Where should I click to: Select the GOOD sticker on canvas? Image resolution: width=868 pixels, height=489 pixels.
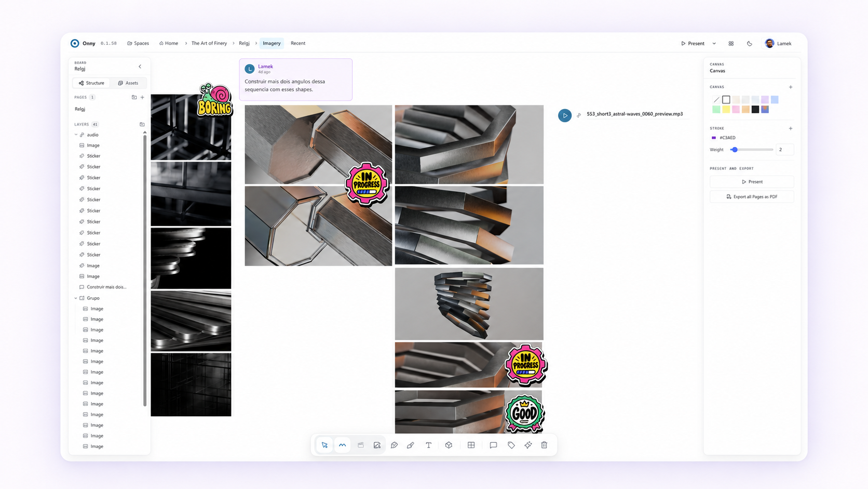[x=525, y=414]
